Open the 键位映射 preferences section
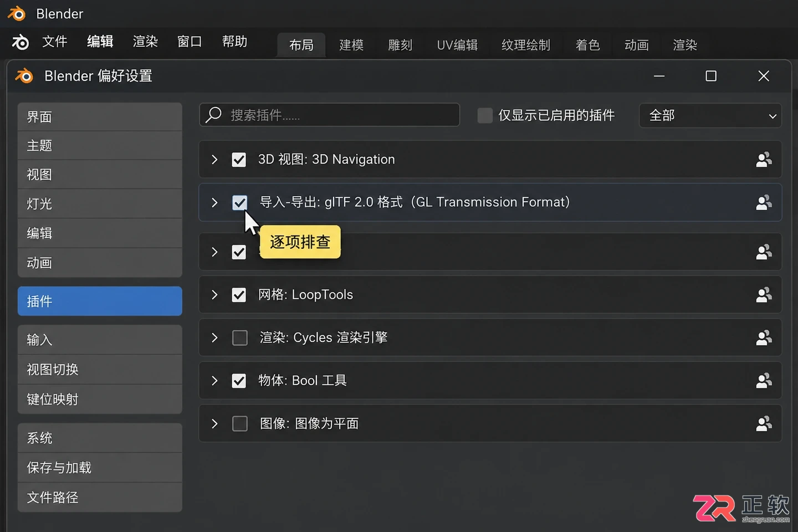798x532 pixels. click(100, 399)
